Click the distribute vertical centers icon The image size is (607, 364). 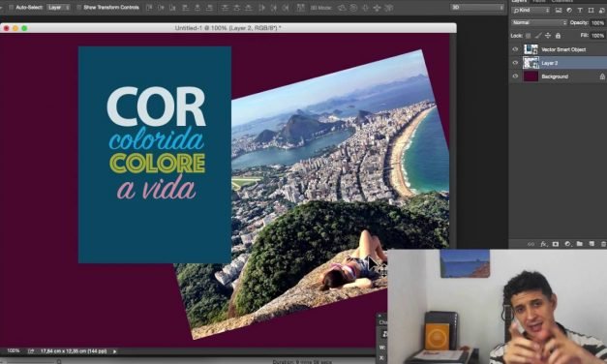237,8
